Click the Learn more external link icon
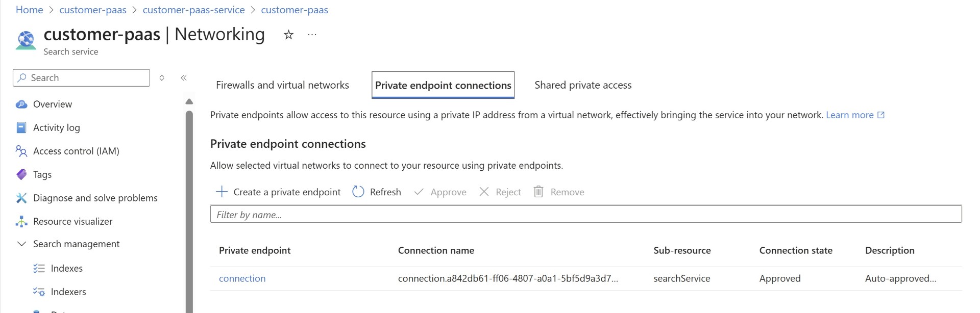The image size is (980, 313). point(881,115)
